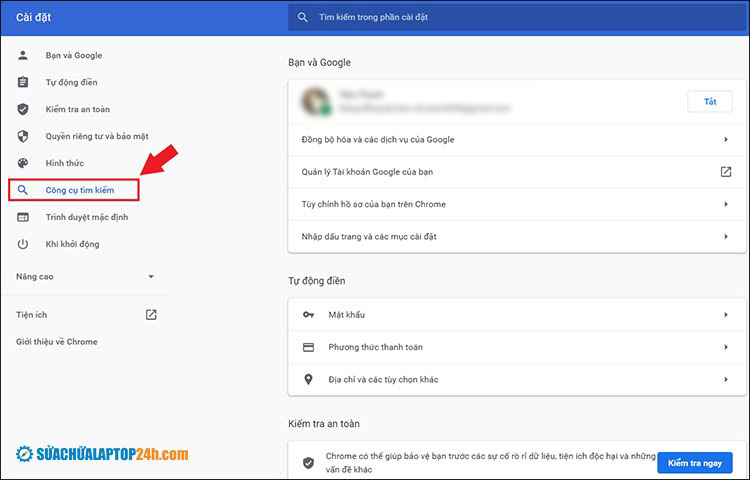Select Bạn và Google in the sidebar

pyautogui.click(x=74, y=55)
